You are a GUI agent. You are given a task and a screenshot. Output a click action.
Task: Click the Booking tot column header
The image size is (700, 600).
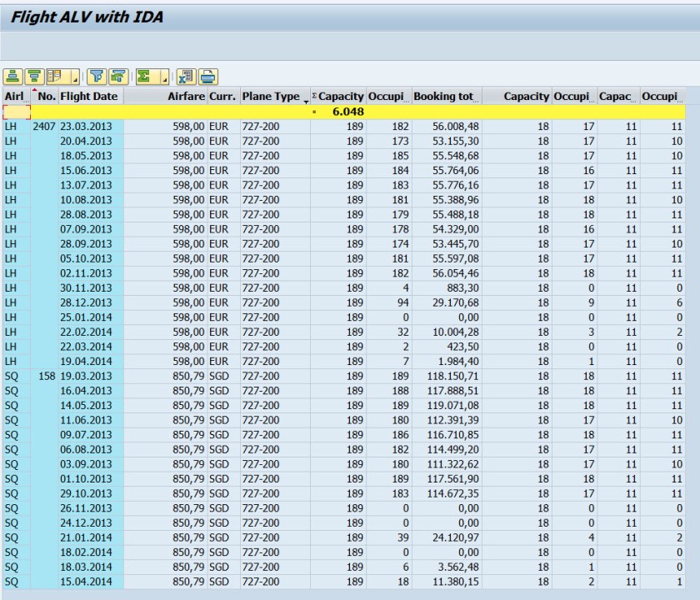(443, 97)
